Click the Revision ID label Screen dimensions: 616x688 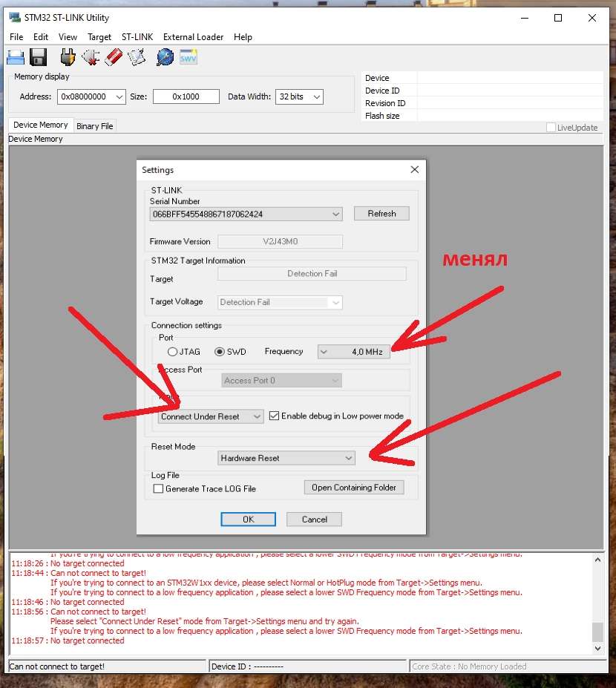tap(385, 103)
